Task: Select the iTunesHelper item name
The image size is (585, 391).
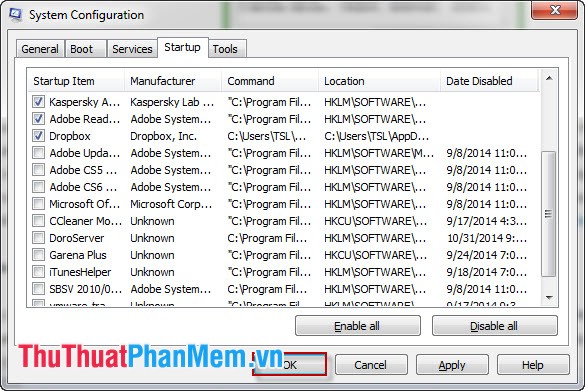Action: click(x=80, y=272)
